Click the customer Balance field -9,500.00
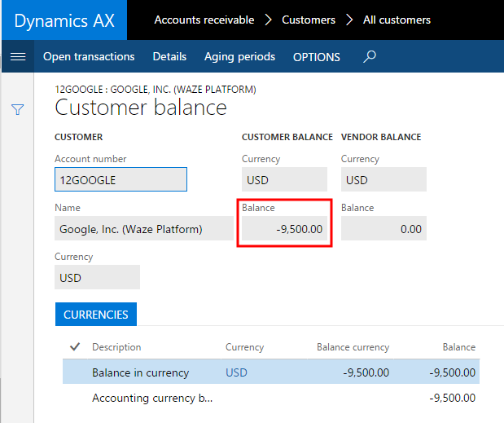The height and width of the screenshot is (423, 504). (x=284, y=228)
